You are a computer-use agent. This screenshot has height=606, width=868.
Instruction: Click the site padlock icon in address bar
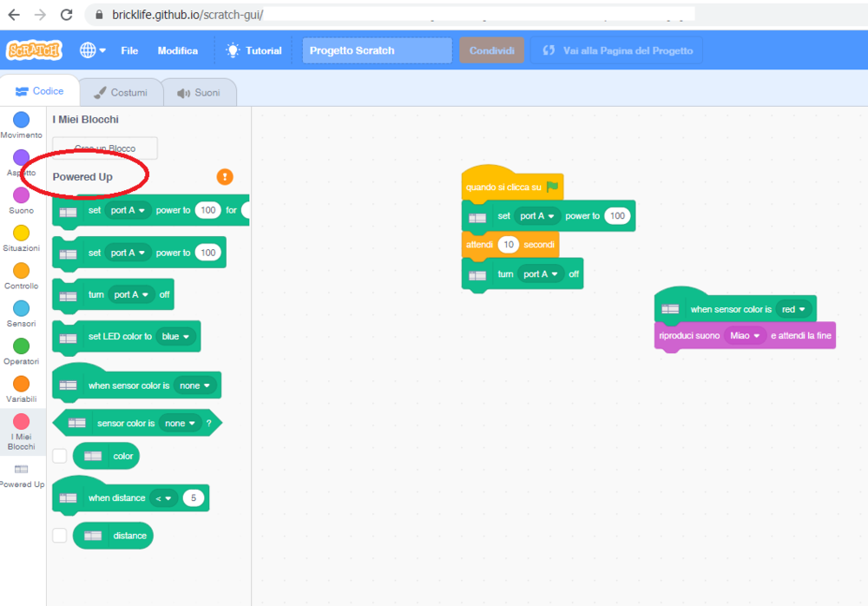tap(99, 15)
